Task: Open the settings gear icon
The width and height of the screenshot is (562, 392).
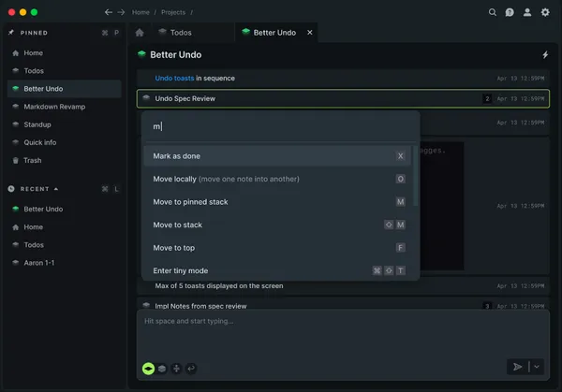Action: tap(545, 12)
